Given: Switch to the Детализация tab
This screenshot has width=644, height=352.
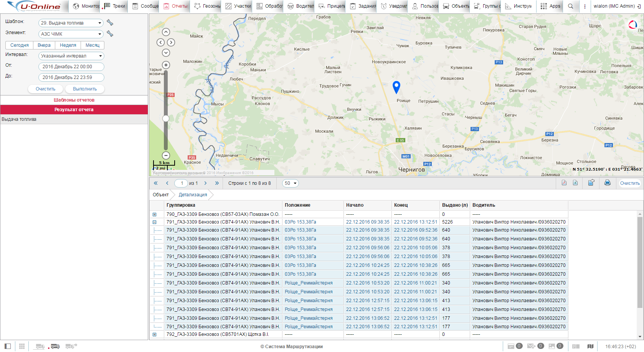Looking at the screenshot, I should pos(193,195).
